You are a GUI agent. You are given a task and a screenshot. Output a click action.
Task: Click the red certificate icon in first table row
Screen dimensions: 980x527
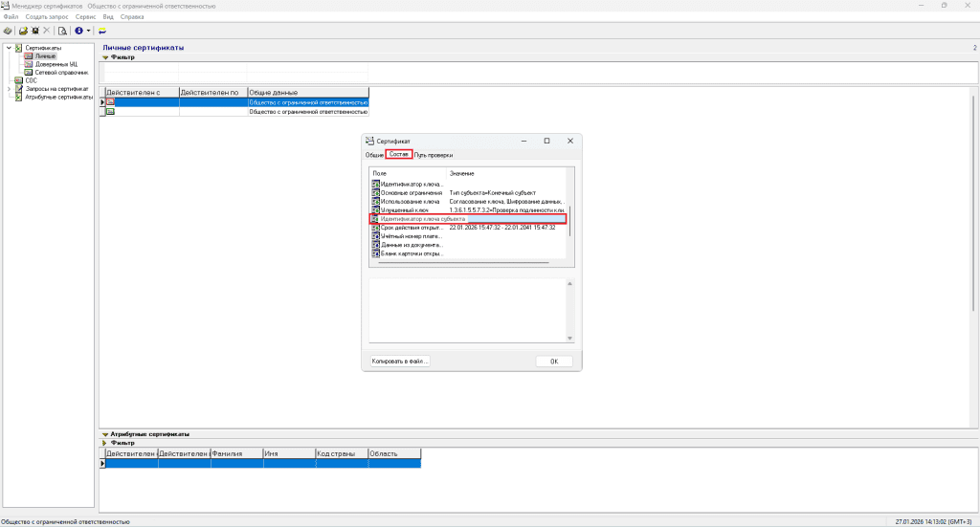coord(110,101)
